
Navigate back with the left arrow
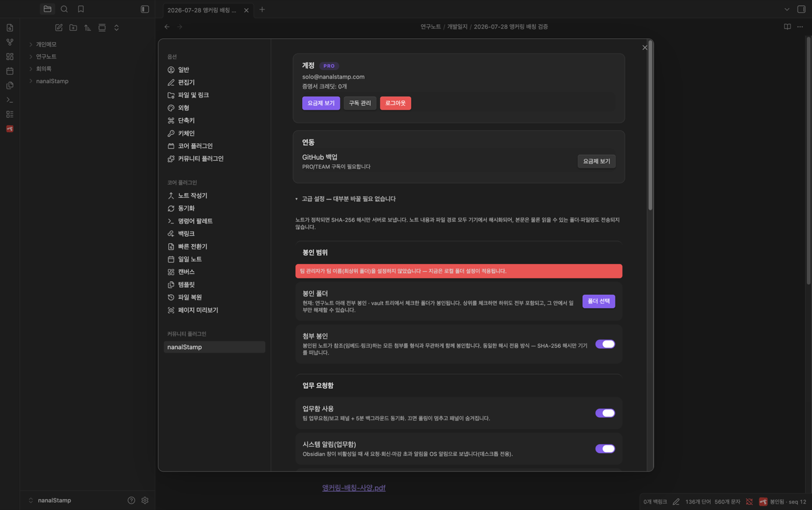(167, 27)
